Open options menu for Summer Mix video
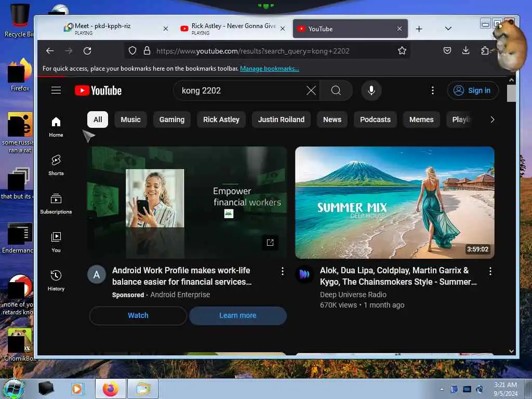532x399 pixels. click(490, 271)
